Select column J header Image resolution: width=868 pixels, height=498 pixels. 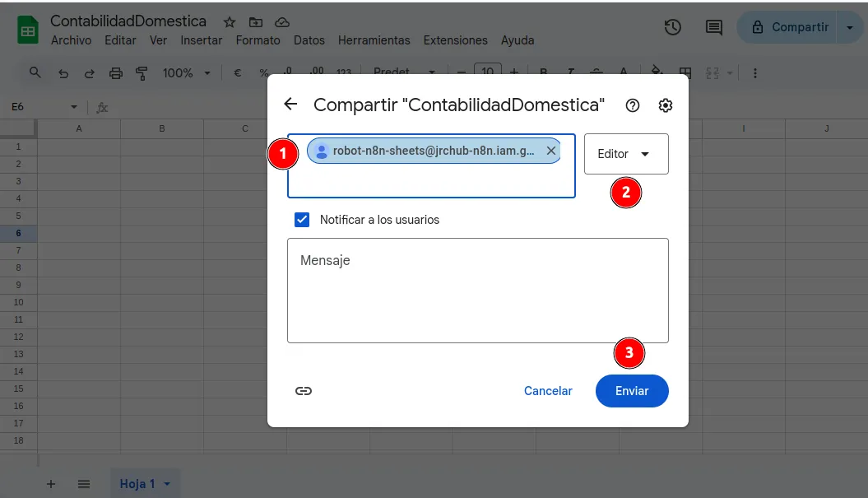827,128
